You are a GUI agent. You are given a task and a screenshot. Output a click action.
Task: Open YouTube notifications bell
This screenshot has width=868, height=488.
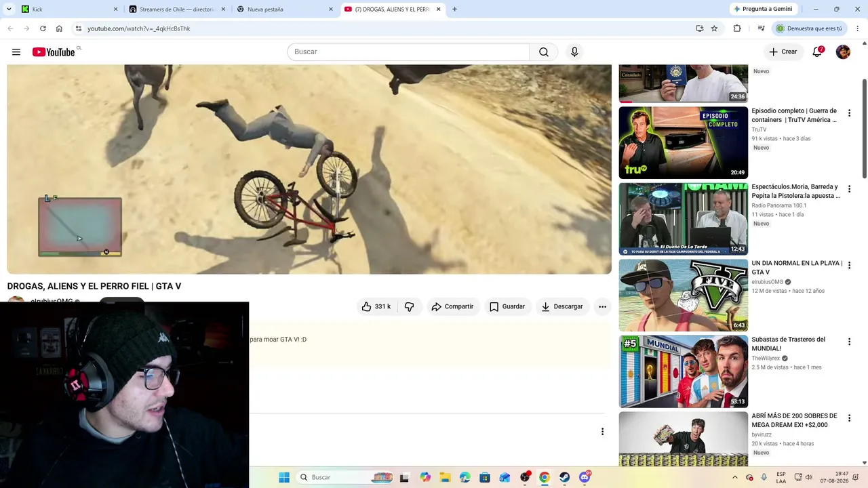pos(818,52)
